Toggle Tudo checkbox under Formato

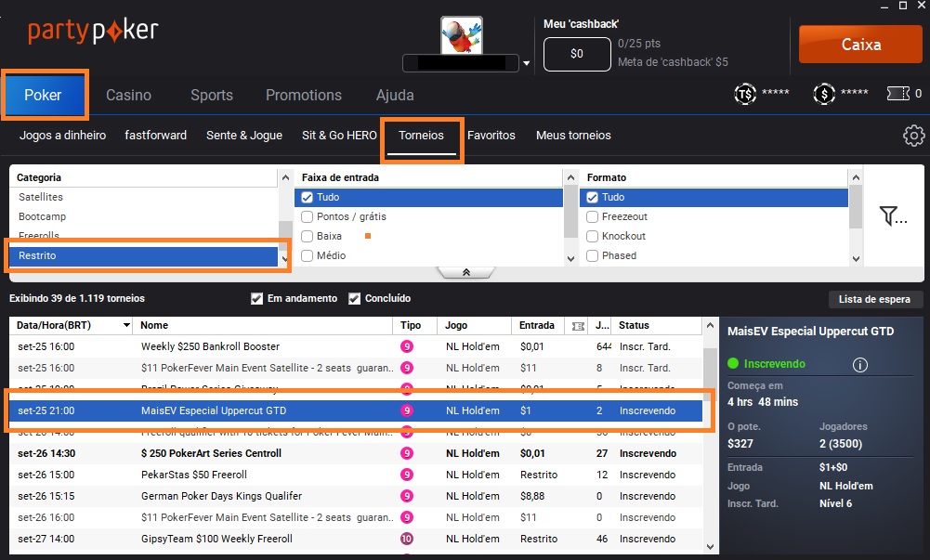point(592,197)
